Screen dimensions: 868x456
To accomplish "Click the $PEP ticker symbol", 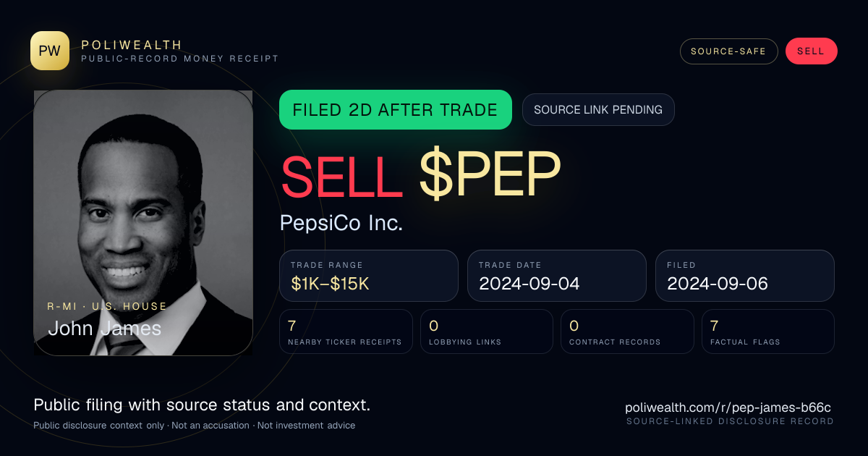I will [490, 174].
